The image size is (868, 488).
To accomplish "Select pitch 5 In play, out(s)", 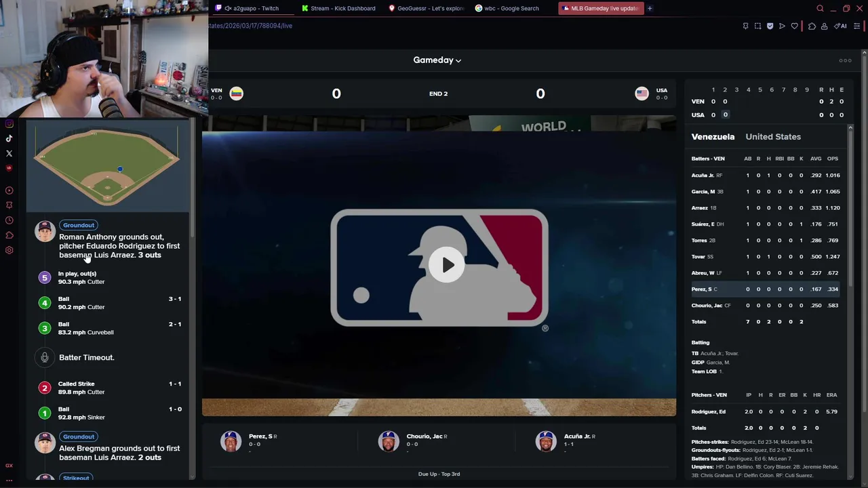I will [x=110, y=277].
